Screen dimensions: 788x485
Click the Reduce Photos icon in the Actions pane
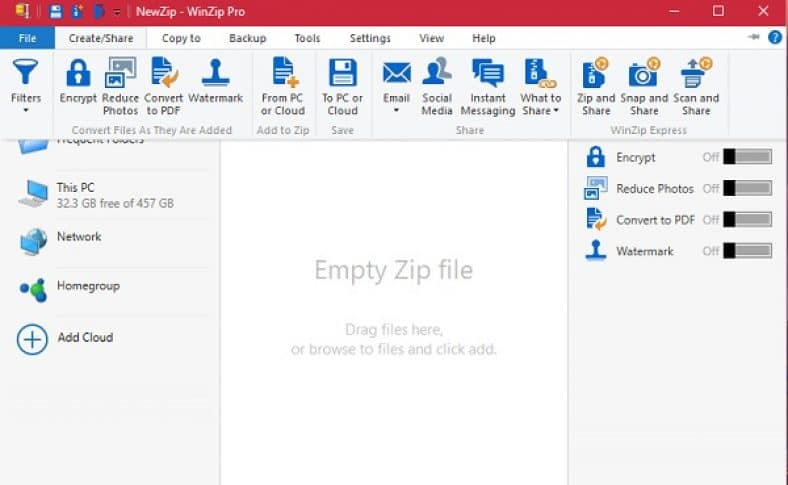[x=596, y=188]
